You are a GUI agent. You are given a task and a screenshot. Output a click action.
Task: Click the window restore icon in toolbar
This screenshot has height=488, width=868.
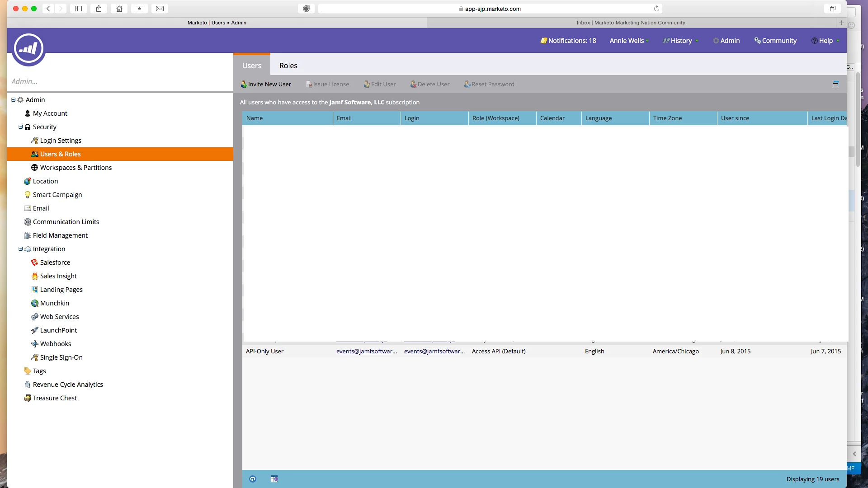click(x=835, y=84)
